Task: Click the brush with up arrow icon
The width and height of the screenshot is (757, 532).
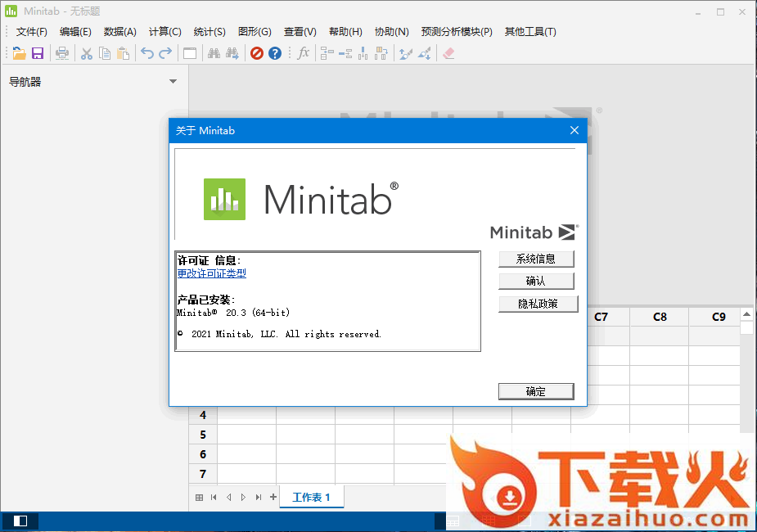Action: [x=406, y=53]
